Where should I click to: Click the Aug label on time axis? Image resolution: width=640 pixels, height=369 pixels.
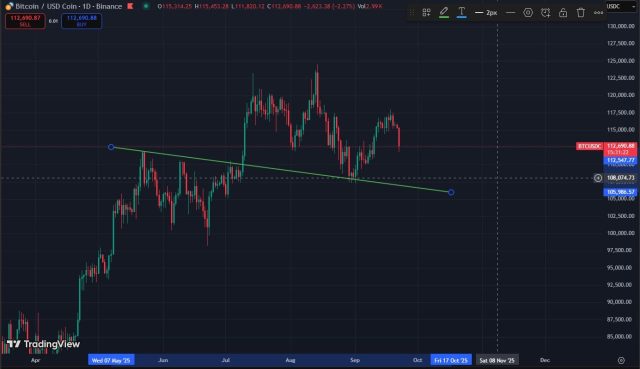pos(290,360)
